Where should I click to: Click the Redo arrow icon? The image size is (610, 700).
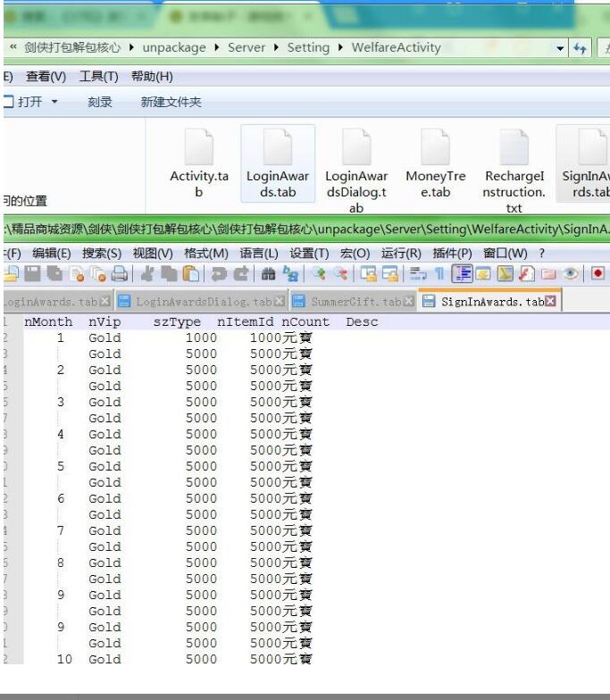(241, 273)
